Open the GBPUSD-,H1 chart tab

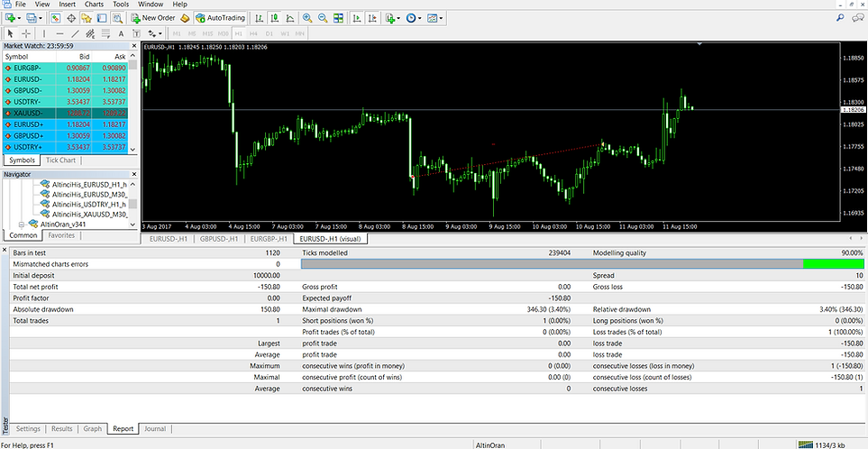219,239
